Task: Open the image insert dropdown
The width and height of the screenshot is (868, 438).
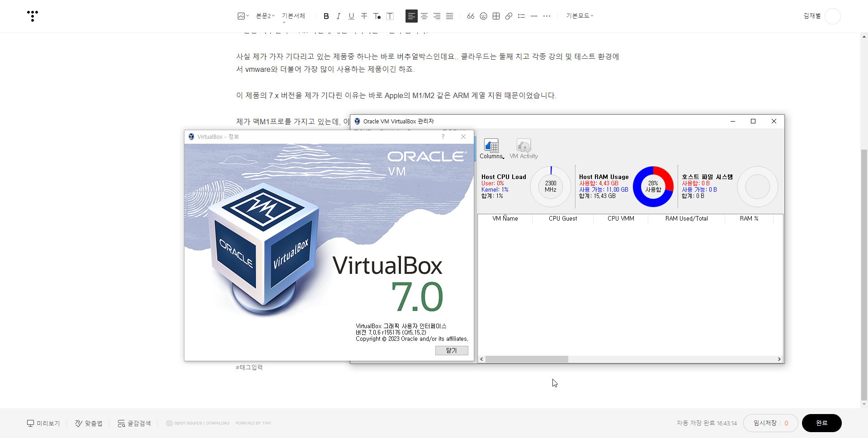Action: pyautogui.click(x=243, y=16)
